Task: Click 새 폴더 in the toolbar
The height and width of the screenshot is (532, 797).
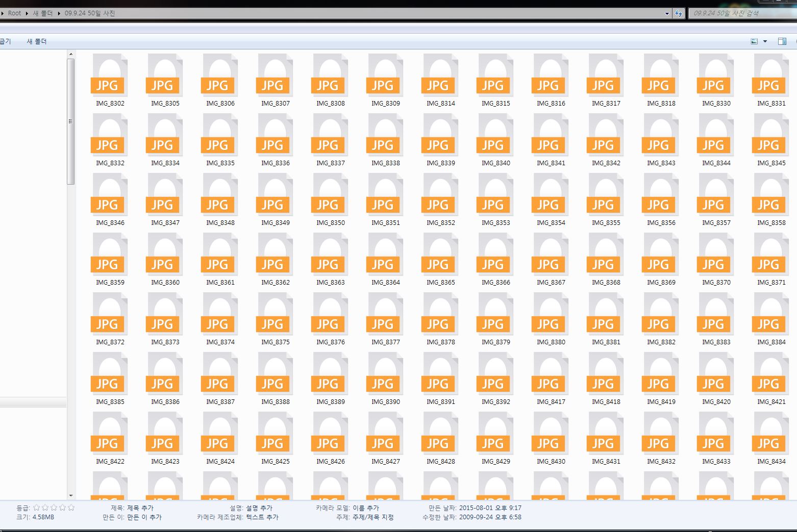Action: (x=37, y=41)
